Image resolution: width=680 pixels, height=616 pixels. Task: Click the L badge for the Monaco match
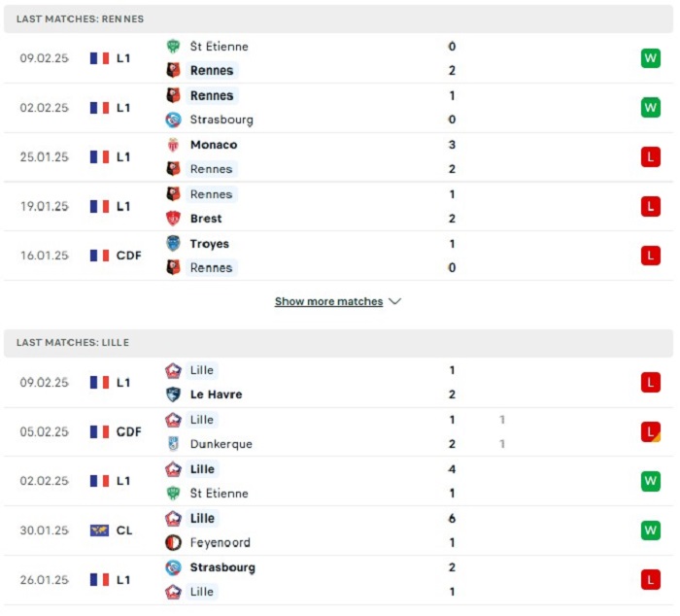coord(650,157)
